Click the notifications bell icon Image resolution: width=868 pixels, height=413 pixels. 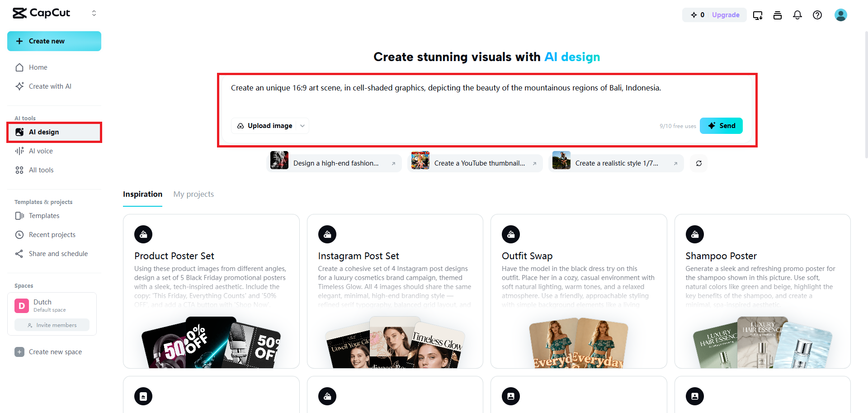[797, 15]
